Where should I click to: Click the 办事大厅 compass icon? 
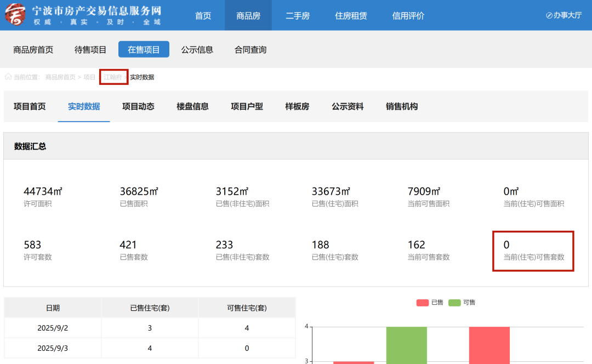coord(549,15)
